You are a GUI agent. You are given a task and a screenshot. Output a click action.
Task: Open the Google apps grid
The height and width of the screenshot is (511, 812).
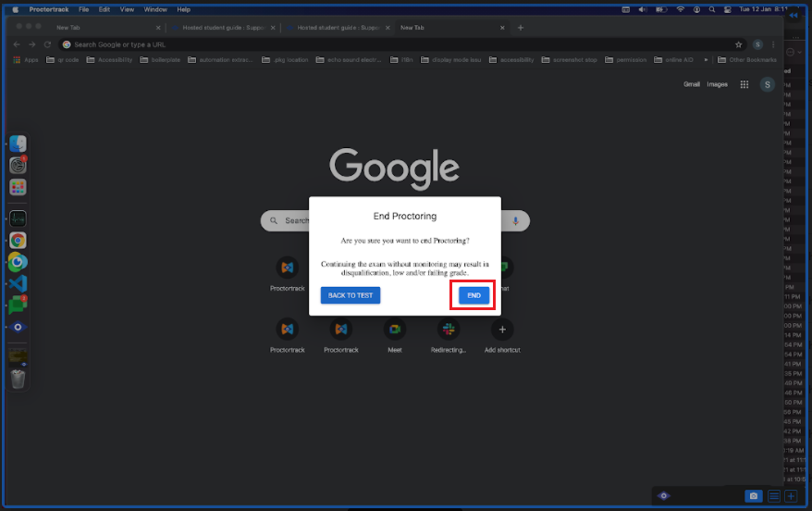(x=744, y=84)
